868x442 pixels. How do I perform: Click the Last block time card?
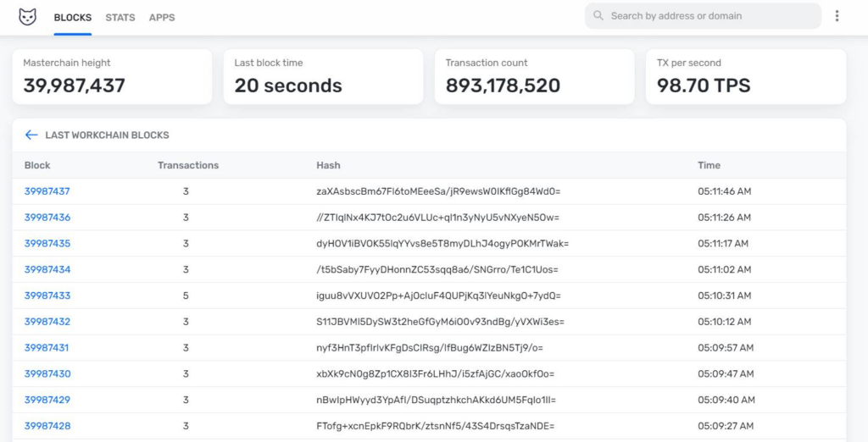coord(323,76)
